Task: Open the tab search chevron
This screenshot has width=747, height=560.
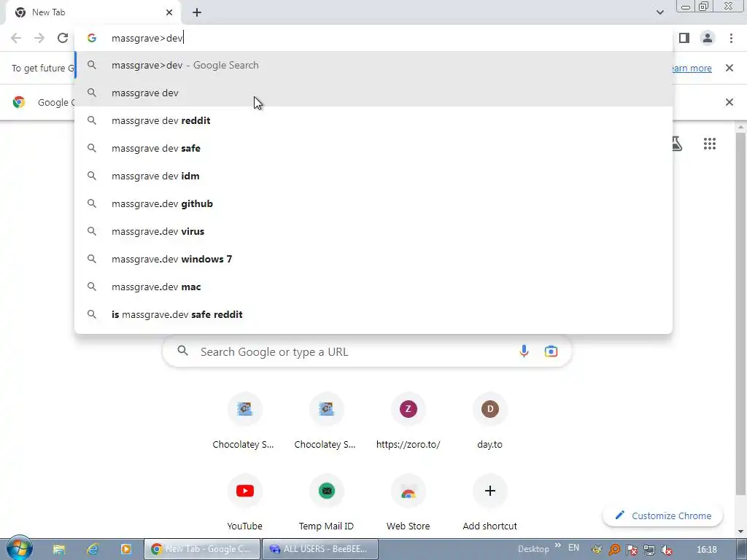Action: [659, 12]
